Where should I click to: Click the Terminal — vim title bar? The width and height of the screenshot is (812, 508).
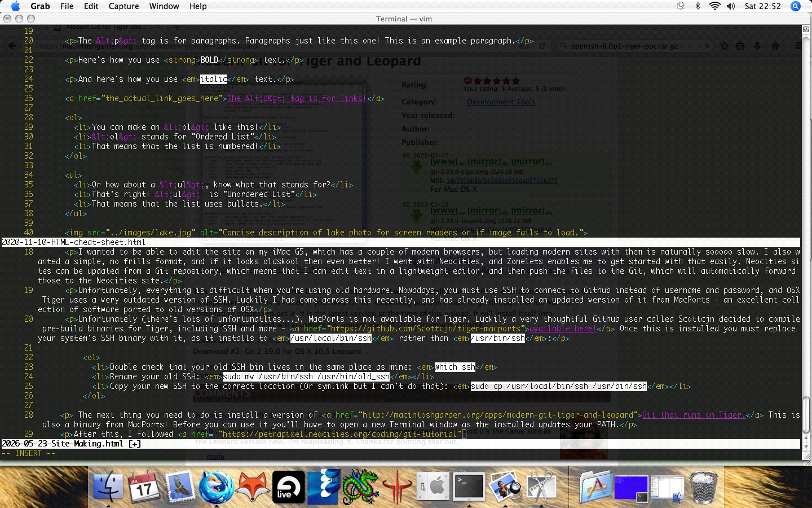[404, 19]
